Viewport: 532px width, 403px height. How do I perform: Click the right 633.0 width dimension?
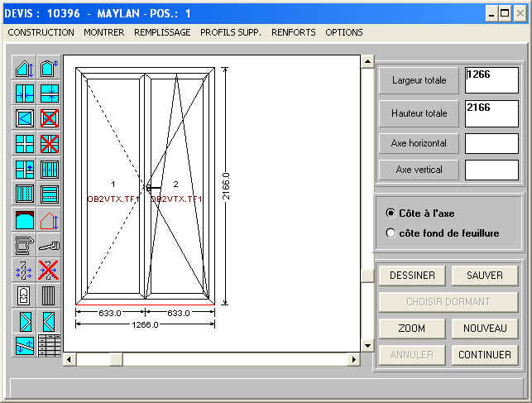[x=179, y=313]
